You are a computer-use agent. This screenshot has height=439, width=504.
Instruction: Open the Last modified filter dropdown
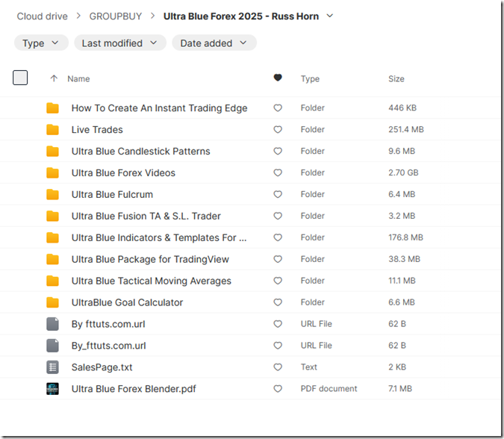120,43
